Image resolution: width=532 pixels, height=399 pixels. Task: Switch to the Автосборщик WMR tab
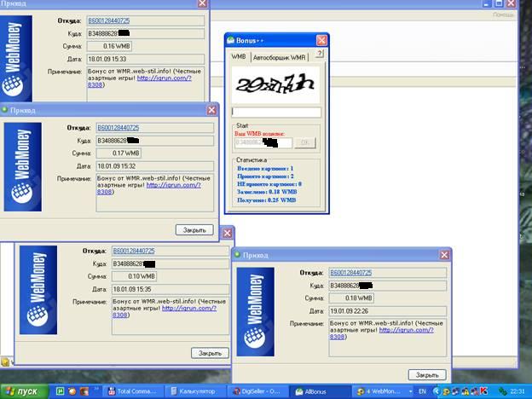click(x=280, y=57)
